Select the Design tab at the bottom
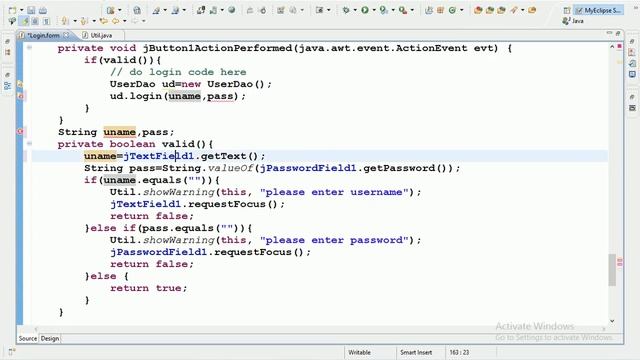This screenshot has width=640, height=360. coord(50,338)
